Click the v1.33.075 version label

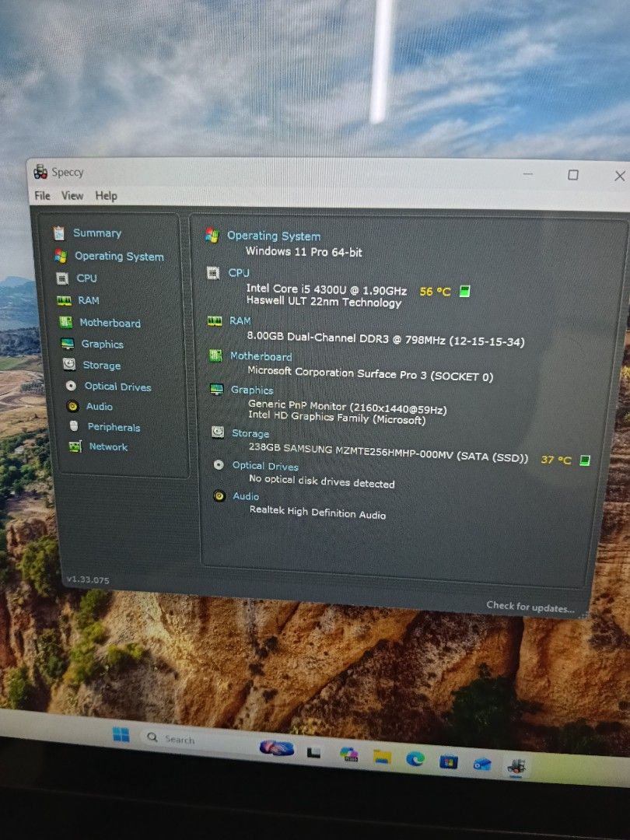point(88,579)
